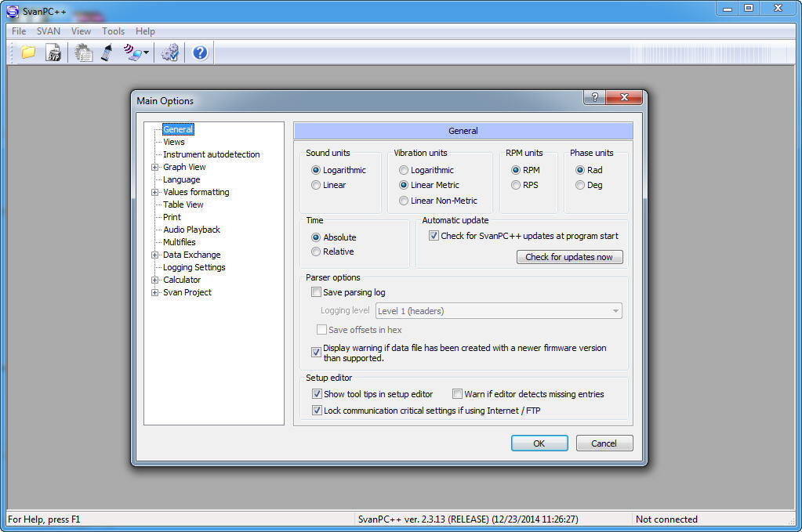Click the dialog's question mark help button

click(x=594, y=97)
